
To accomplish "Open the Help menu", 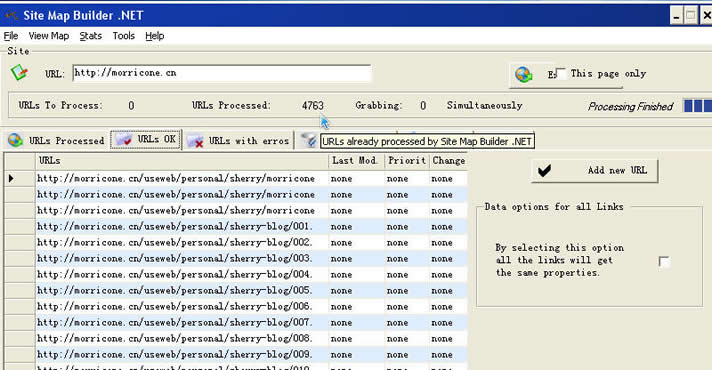I will pos(154,36).
